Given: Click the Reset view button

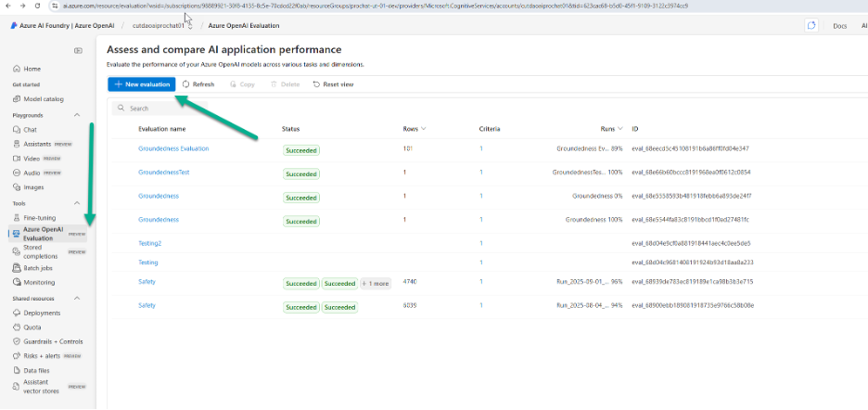Looking at the screenshot, I should tap(333, 84).
